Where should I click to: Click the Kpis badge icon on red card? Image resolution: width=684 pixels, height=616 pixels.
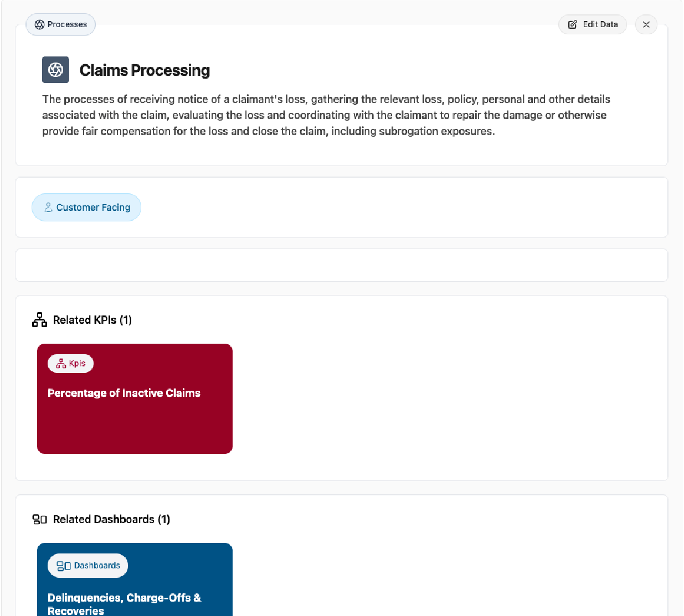[x=61, y=364]
